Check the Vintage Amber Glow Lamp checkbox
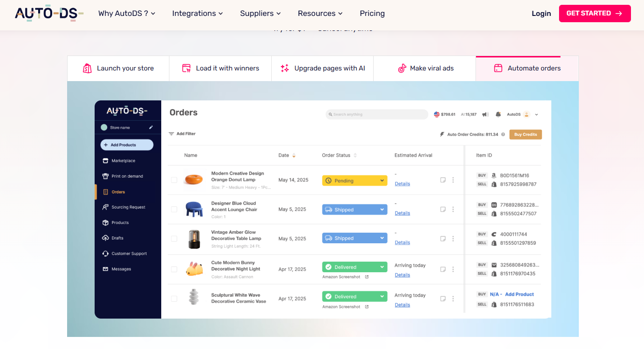Screen dimensions: 644x349 click(x=174, y=238)
